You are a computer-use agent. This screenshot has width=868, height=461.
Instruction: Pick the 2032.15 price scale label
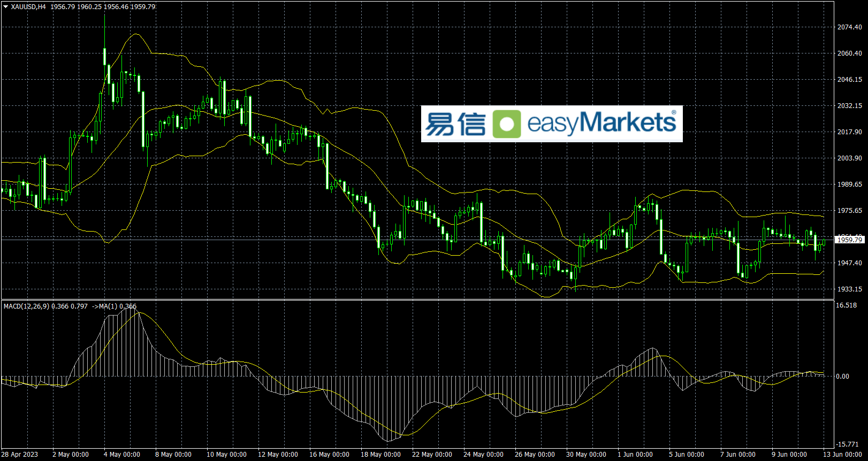(x=850, y=106)
